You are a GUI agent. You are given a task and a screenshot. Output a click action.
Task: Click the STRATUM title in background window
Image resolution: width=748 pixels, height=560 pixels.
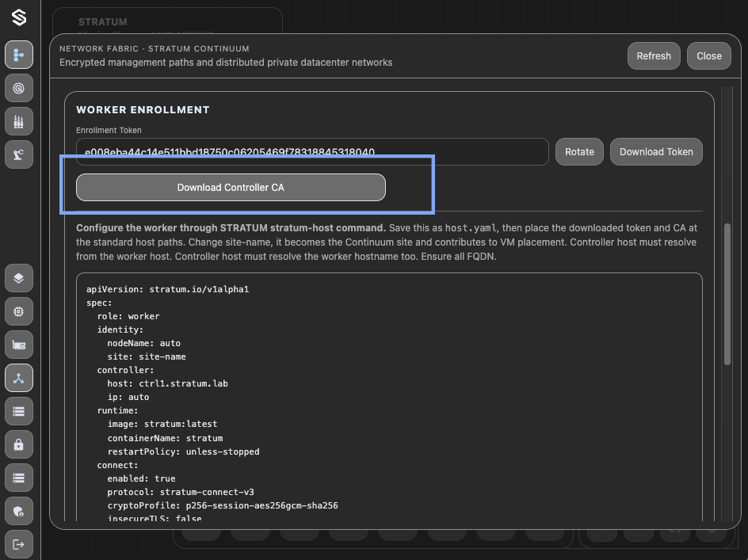(x=103, y=22)
